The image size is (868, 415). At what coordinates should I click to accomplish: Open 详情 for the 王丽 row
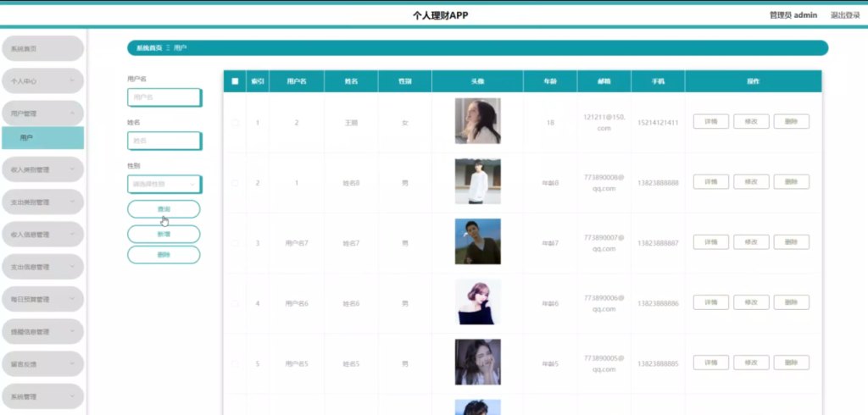pos(711,122)
